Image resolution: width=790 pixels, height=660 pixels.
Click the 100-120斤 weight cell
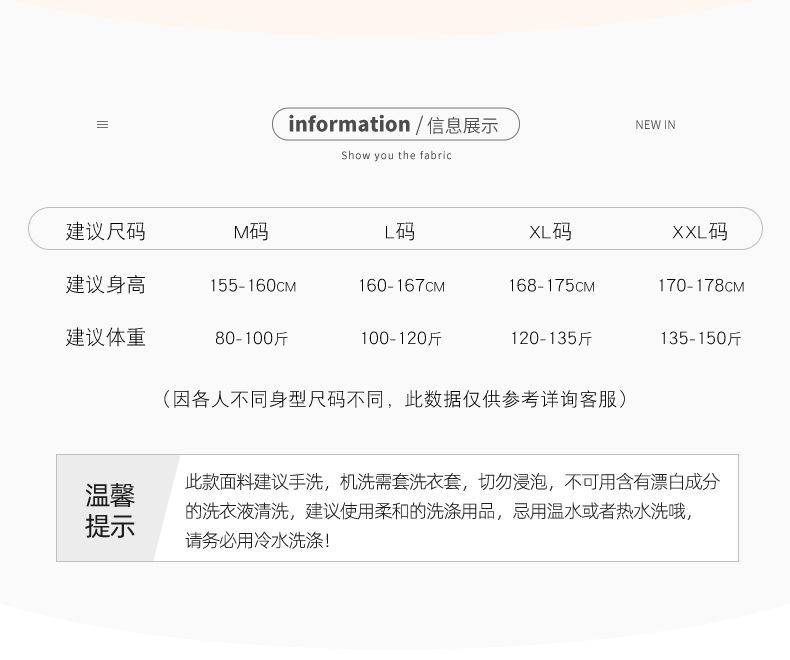(x=401, y=338)
